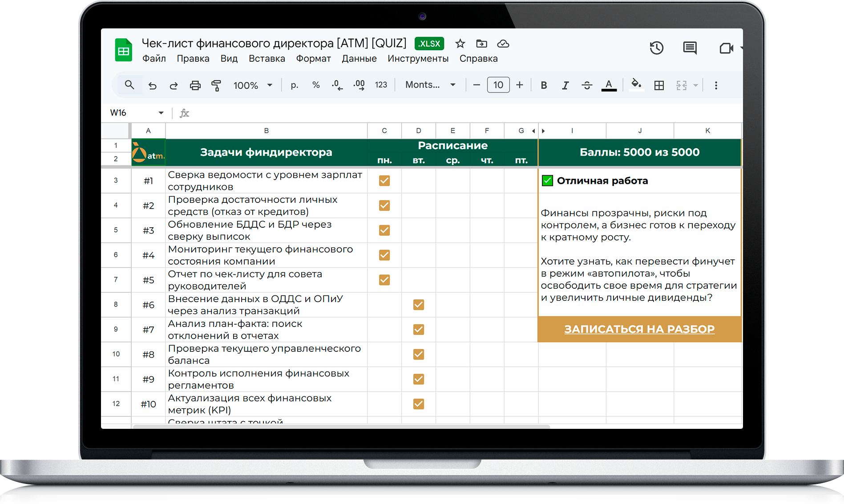Apply strikethrough formatting

[587, 85]
